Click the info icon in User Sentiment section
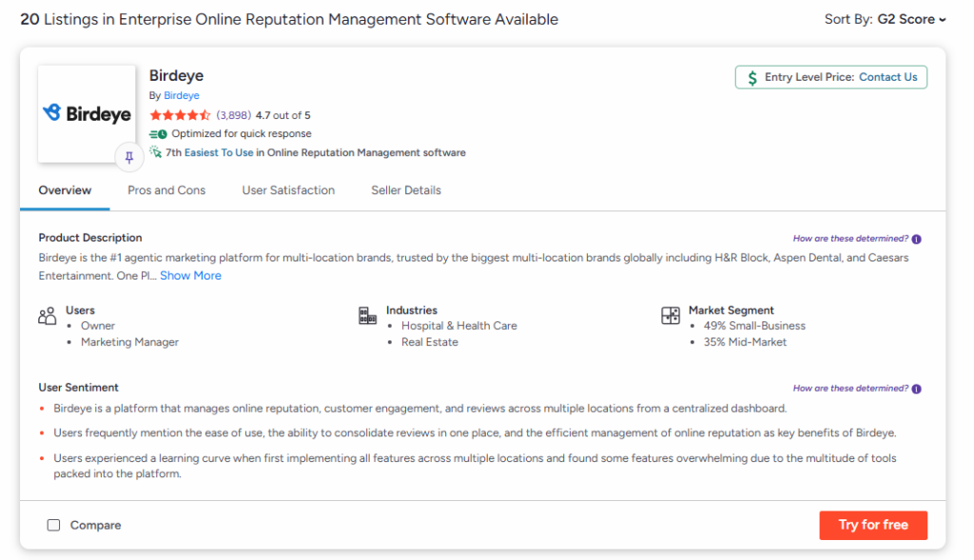Screen dimensions: 974x560 point(917,389)
